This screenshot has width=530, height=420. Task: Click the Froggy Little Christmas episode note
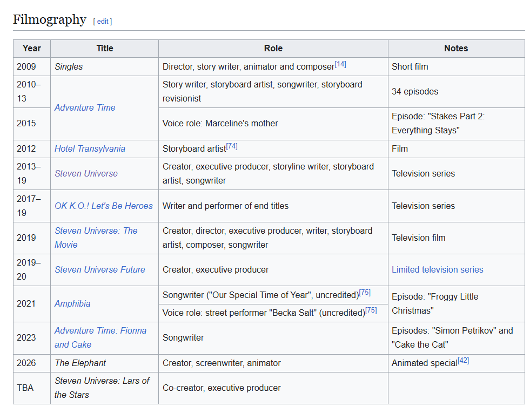(x=435, y=304)
